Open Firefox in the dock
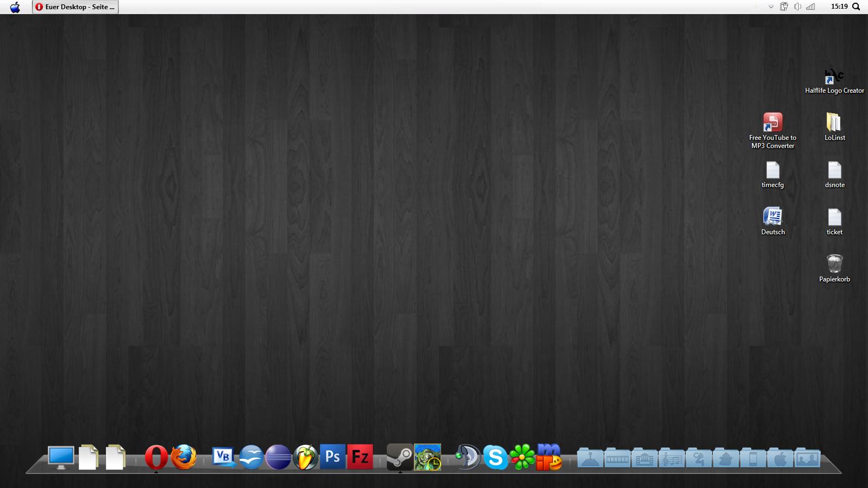868x488 pixels. (x=184, y=457)
